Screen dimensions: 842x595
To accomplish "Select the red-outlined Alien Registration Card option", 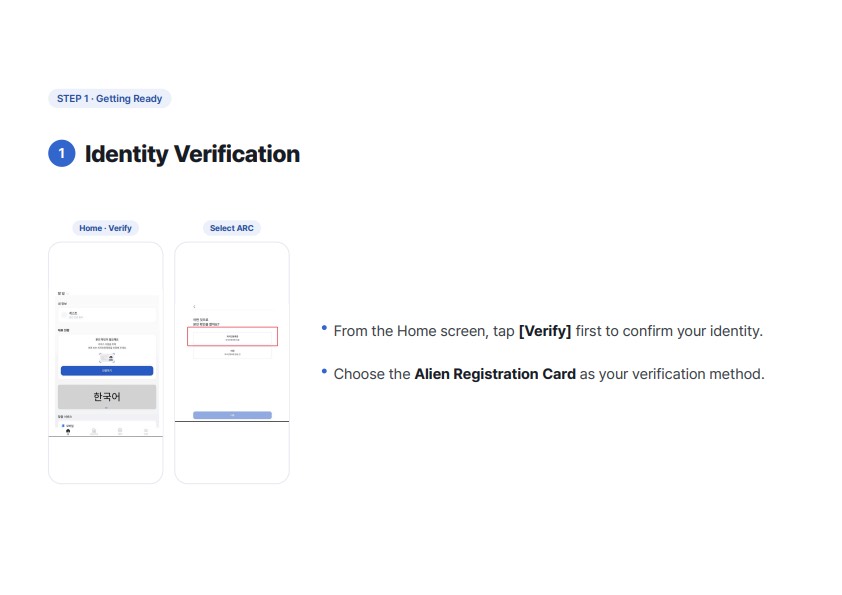I will click(x=233, y=337).
